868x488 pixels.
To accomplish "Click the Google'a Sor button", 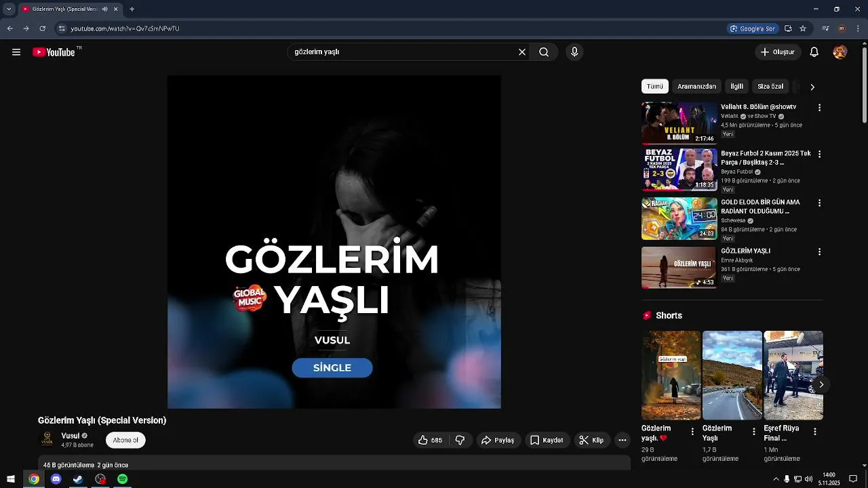I will (753, 28).
